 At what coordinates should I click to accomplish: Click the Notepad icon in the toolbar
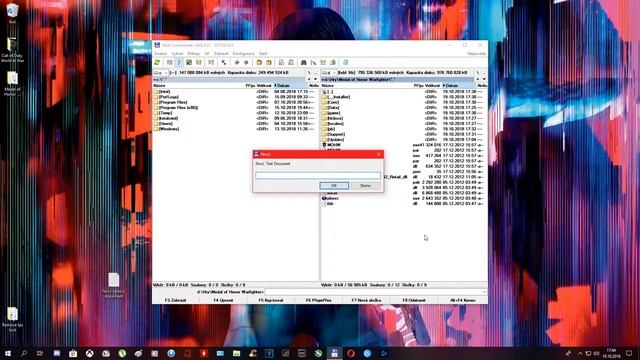click(x=345, y=62)
